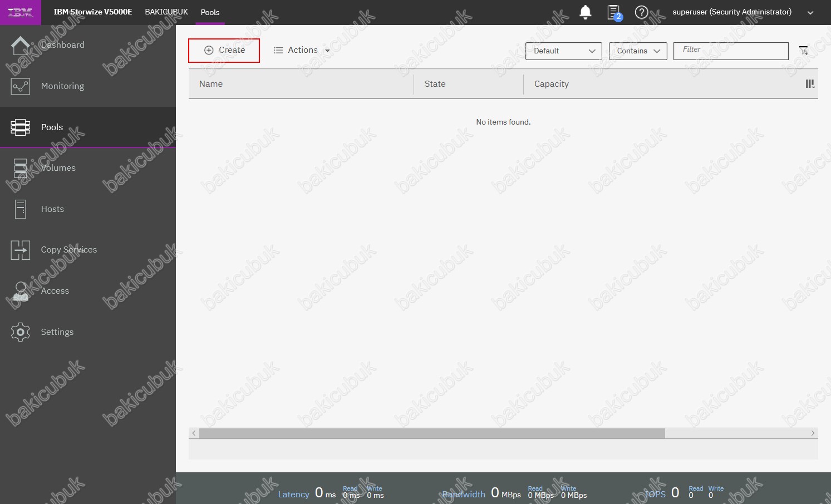
Task: Click the filter funnel icon
Action: point(804,51)
